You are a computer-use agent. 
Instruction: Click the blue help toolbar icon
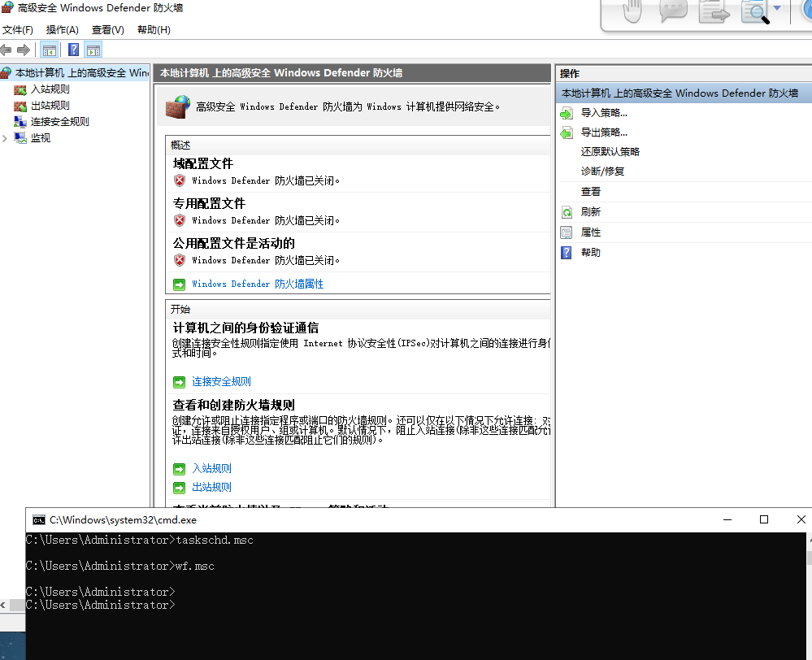coord(73,50)
